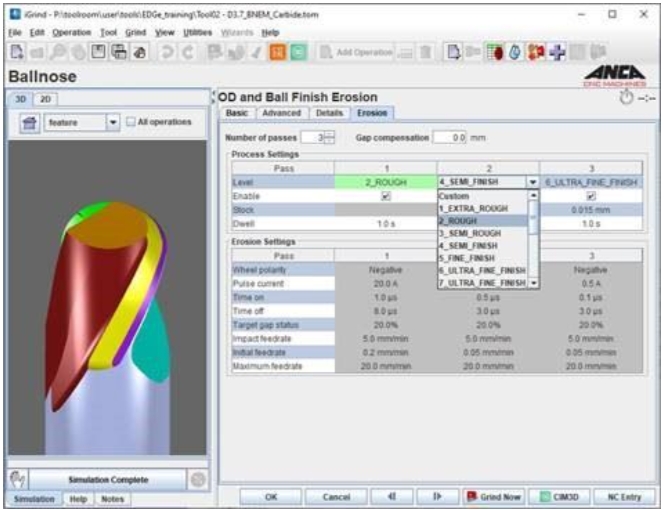This screenshot has width=664, height=510.
Task: Click the next step arrow button
Action: 437,496
